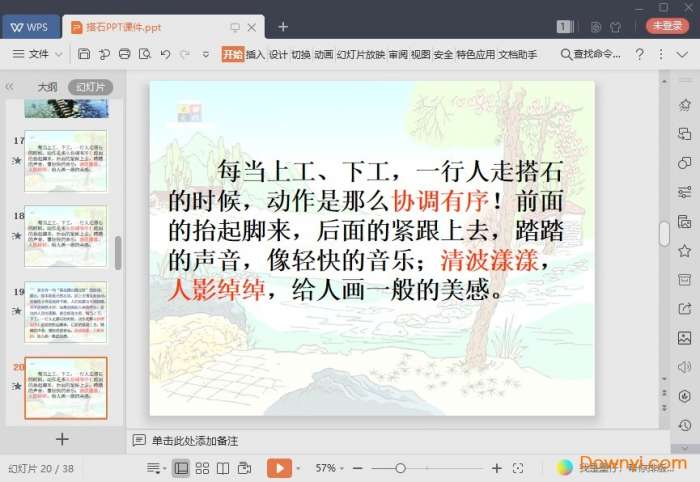Screen dimensions: 700x482
Task: Click the slide text paragraph
Action: coord(366,230)
